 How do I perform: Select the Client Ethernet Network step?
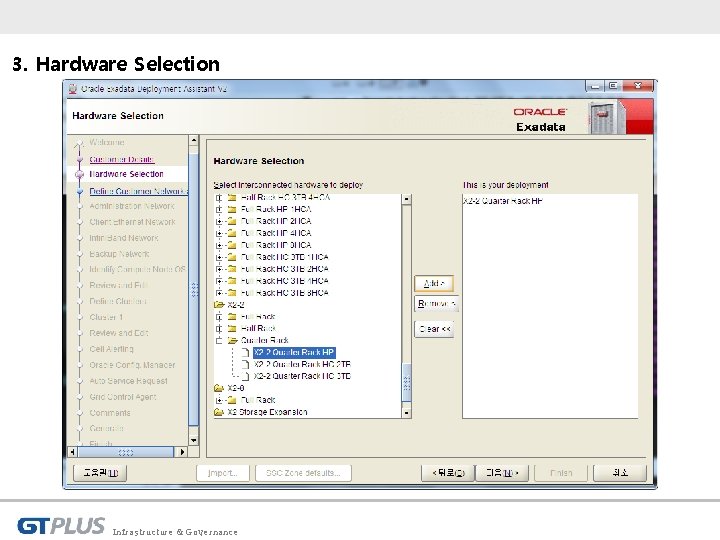tap(132, 222)
